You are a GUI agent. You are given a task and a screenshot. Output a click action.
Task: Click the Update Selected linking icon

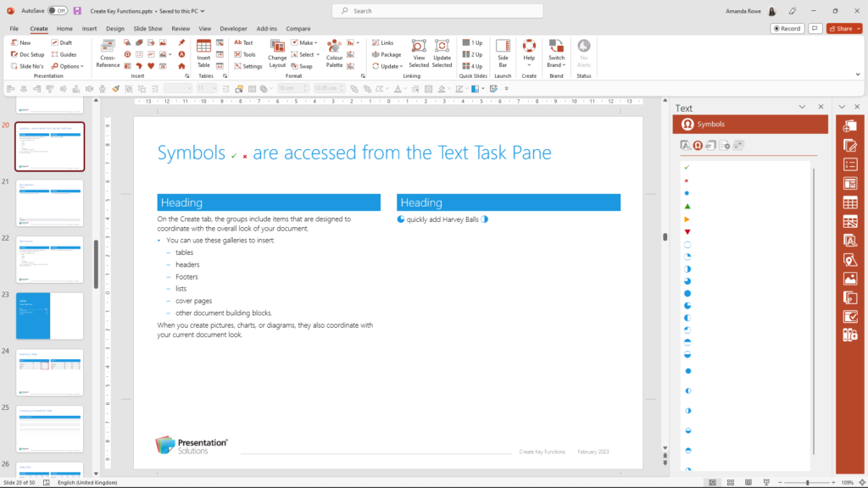(441, 53)
